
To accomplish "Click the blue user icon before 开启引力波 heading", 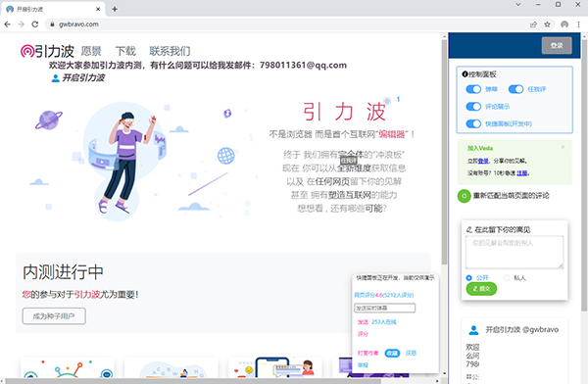I will point(56,78).
